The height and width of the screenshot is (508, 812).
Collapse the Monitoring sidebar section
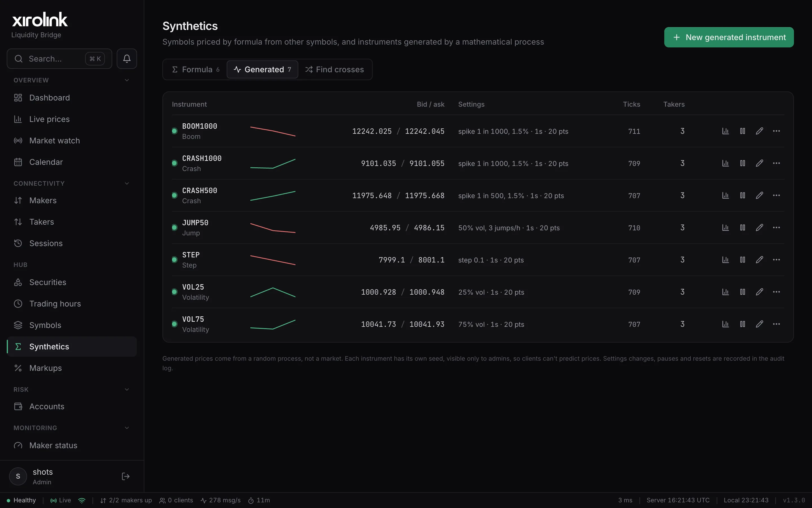pos(127,428)
